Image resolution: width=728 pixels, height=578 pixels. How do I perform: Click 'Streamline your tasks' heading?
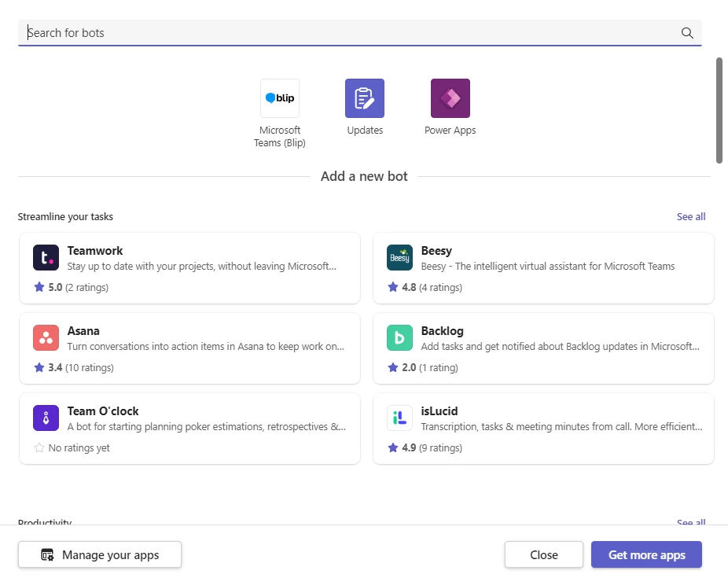(65, 217)
